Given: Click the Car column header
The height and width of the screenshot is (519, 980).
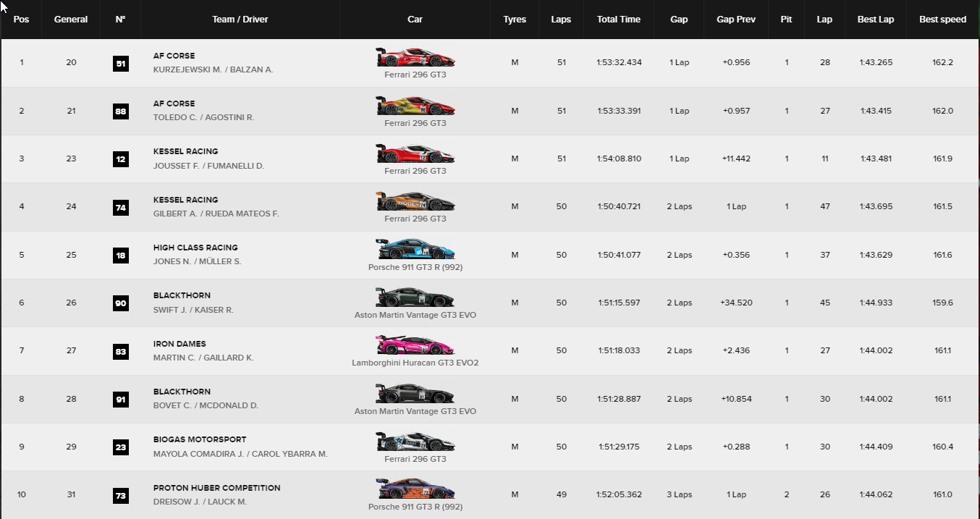Looking at the screenshot, I should (415, 20).
